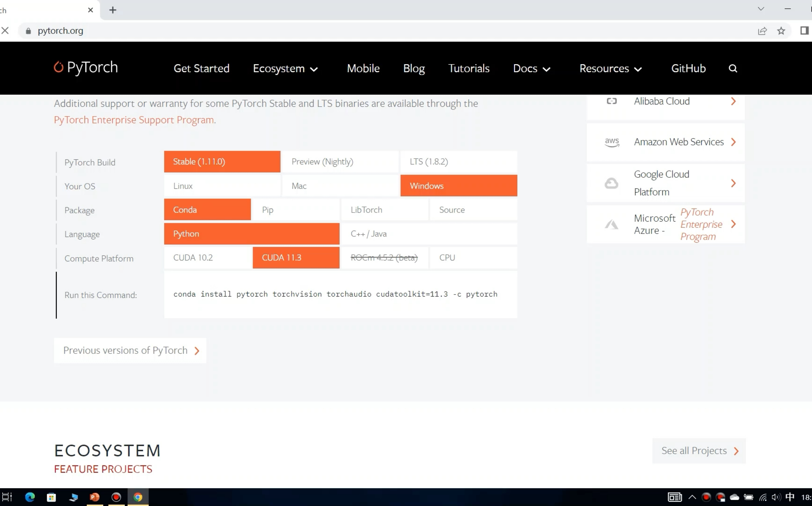The height and width of the screenshot is (506, 812).
Task: Expand the Resources dropdown menu
Action: pos(610,69)
